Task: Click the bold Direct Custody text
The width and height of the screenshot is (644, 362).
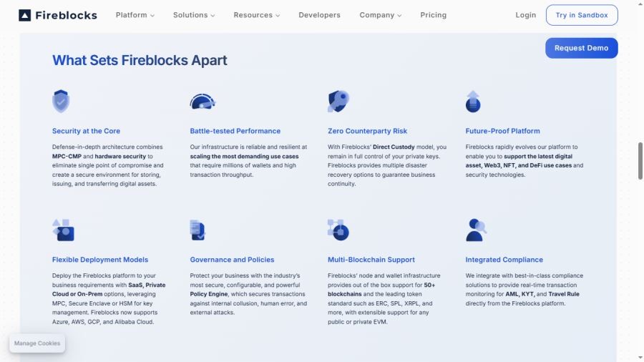Action: point(394,147)
